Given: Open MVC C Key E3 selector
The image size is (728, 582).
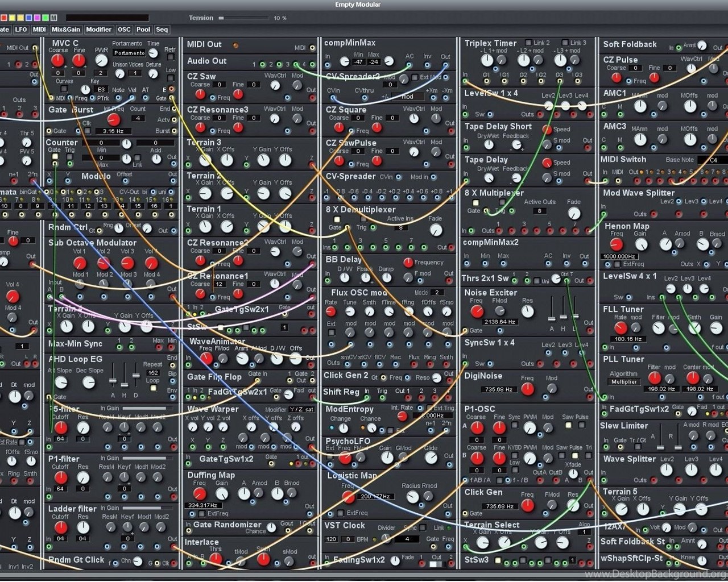Looking at the screenshot, I should coord(101,89).
